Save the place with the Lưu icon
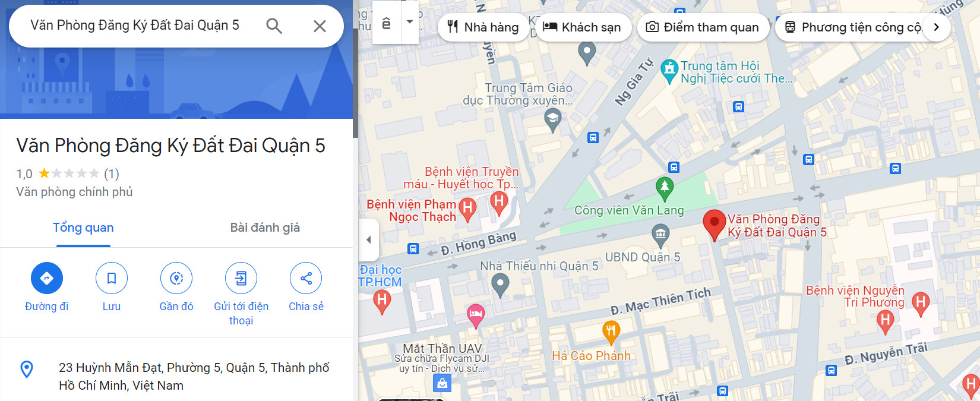This screenshot has height=401, width=980. coord(112,278)
